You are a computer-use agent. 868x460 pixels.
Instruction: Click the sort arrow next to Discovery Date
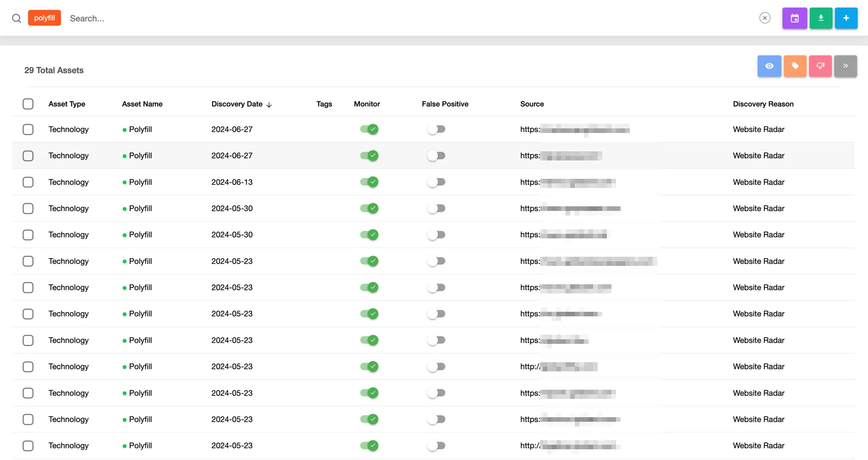[x=269, y=104]
